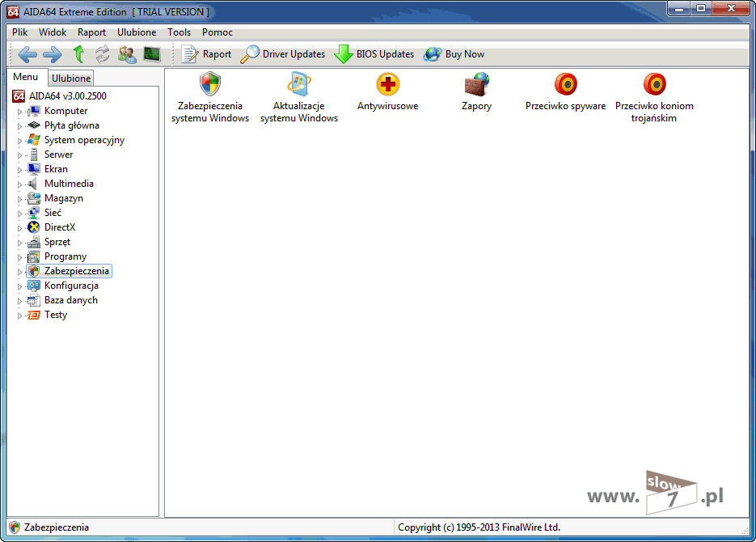Click the AIDA64 title bar icon

[13, 12]
